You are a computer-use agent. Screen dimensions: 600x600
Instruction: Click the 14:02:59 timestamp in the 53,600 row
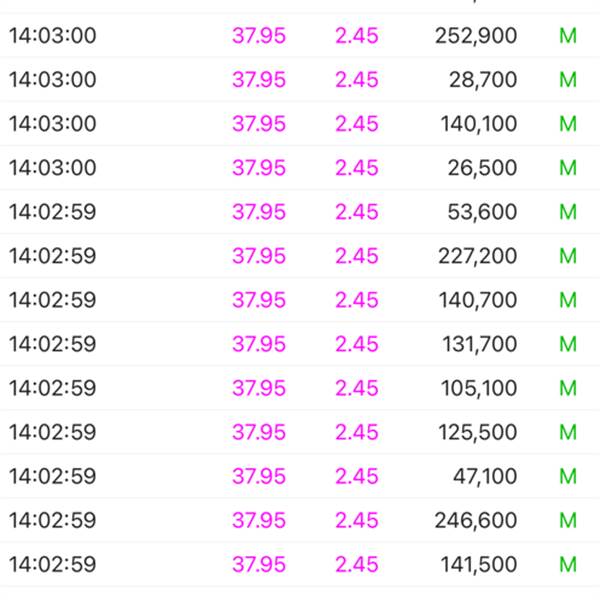(x=53, y=212)
